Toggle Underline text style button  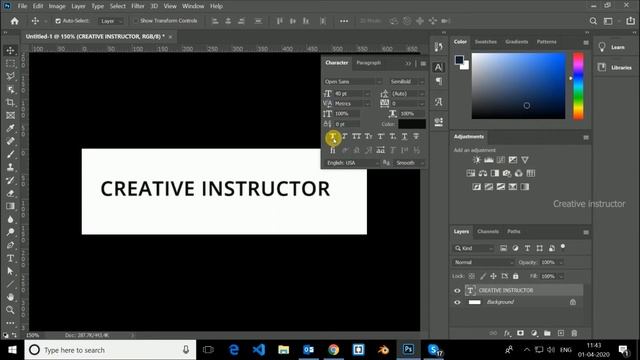tap(404, 137)
